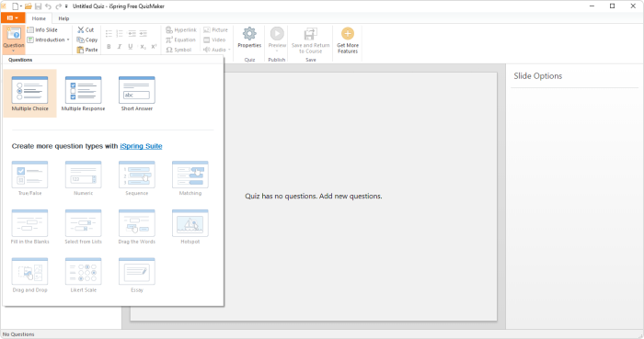The width and height of the screenshot is (644, 339).
Task: Expand the Introduction dropdown arrow
Action: (x=68, y=40)
